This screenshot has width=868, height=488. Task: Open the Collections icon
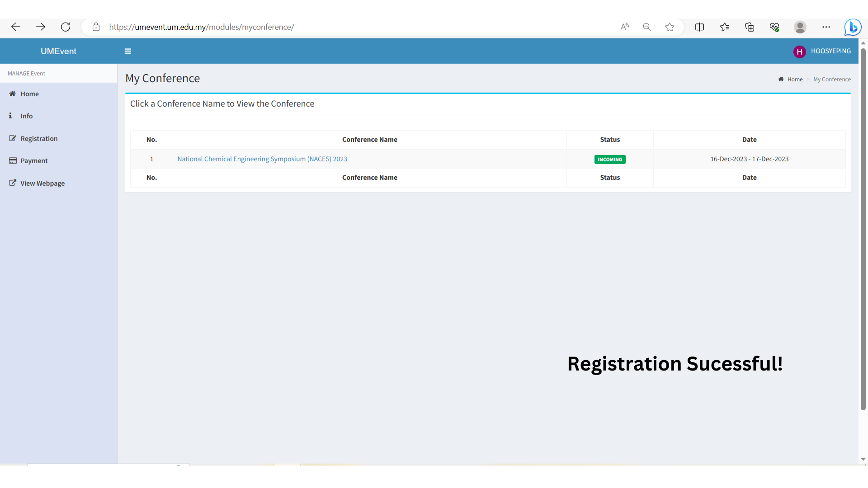(750, 27)
